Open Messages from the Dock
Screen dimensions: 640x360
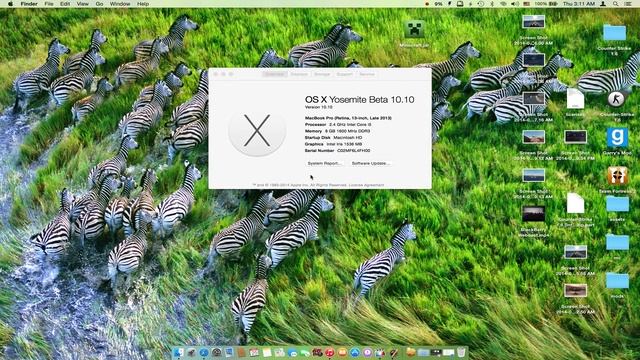[292, 352]
